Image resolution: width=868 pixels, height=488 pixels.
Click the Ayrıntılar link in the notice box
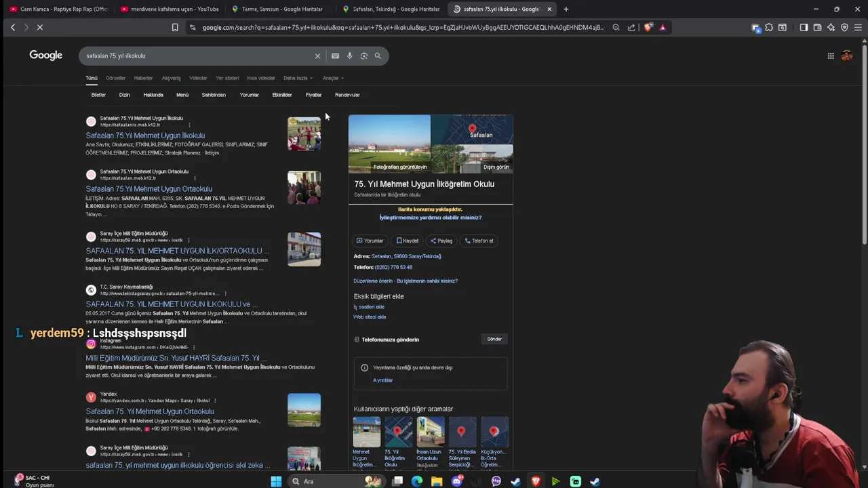point(382,380)
